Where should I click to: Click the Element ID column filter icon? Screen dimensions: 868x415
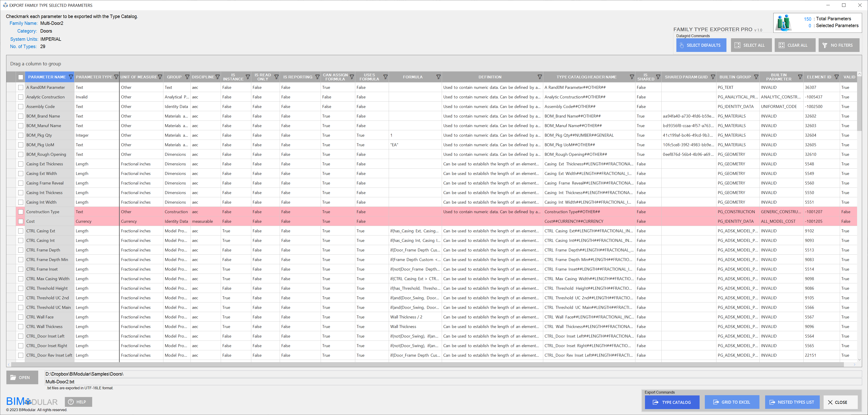click(836, 77)
